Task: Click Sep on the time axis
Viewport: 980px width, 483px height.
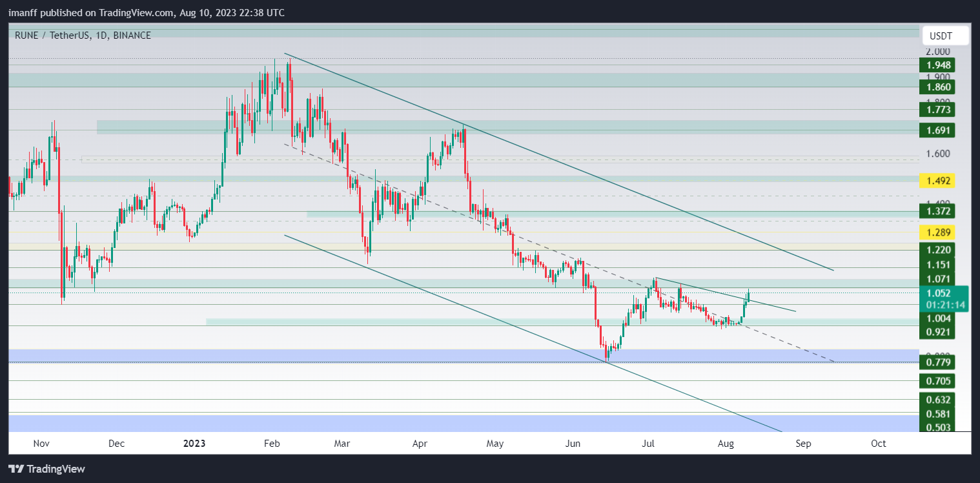Action: click(803, 444)
